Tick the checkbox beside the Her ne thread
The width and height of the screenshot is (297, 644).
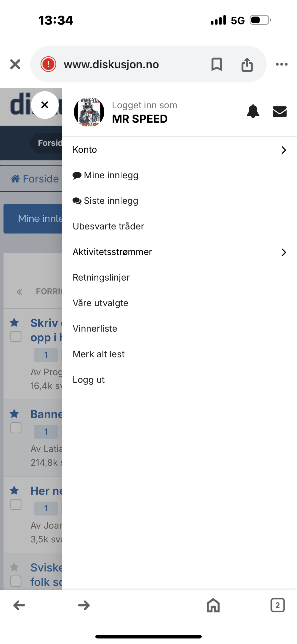click(16, 504)
